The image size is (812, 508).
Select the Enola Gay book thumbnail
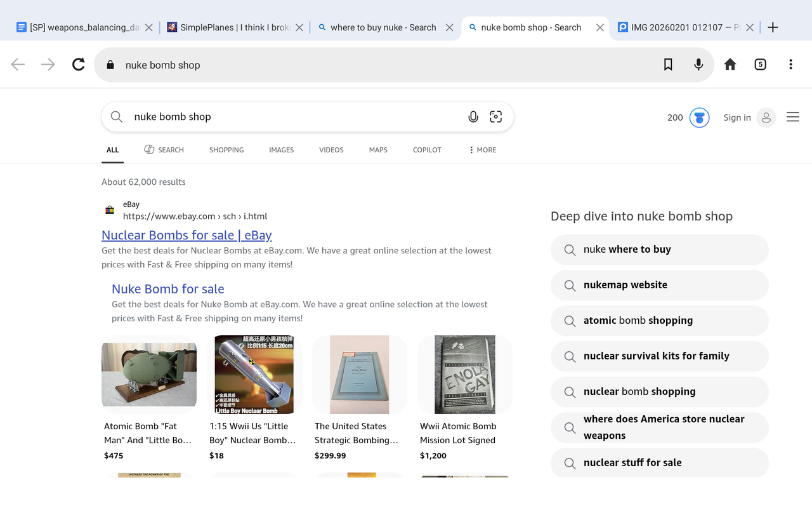(x=465, y=375)
